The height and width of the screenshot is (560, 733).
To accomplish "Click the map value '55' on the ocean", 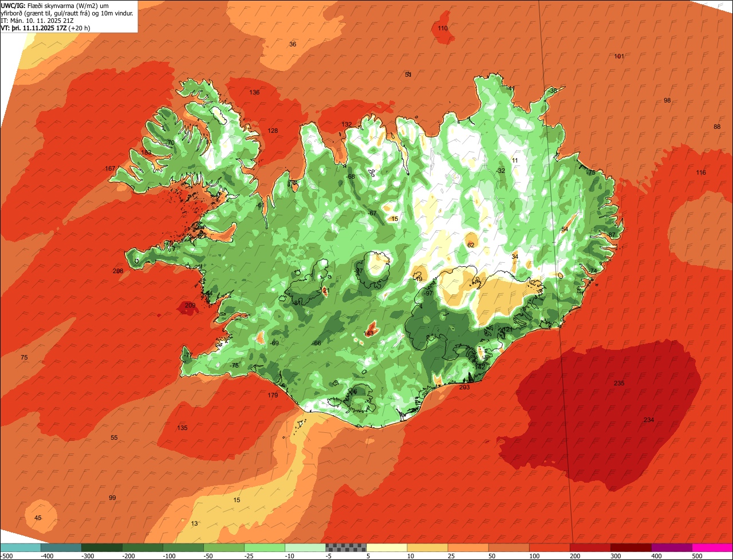I will coord(114,437).
